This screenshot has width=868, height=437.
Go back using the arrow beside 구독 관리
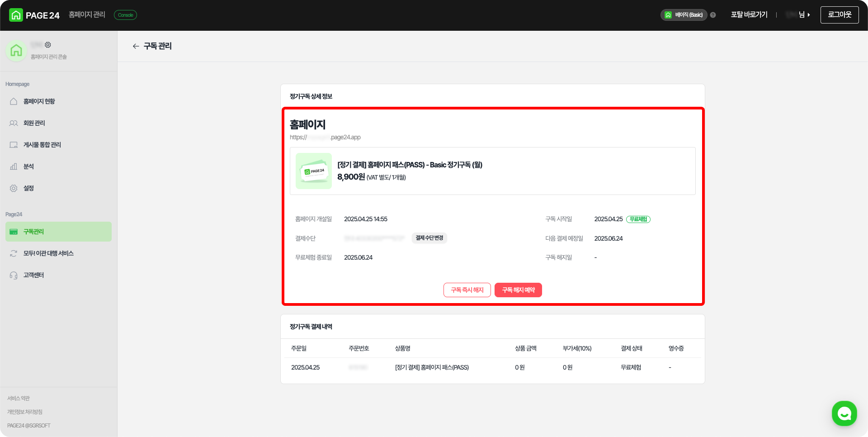point(136,46)
